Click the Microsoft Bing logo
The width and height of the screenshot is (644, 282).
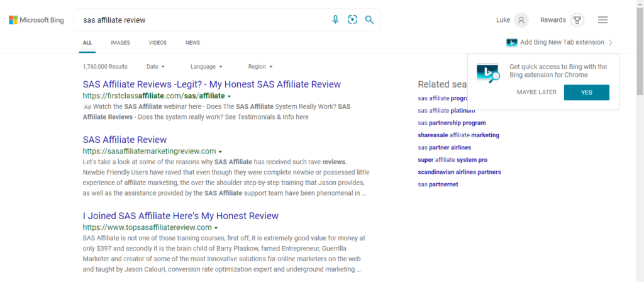pyautogui.click(x=36, y=20)
